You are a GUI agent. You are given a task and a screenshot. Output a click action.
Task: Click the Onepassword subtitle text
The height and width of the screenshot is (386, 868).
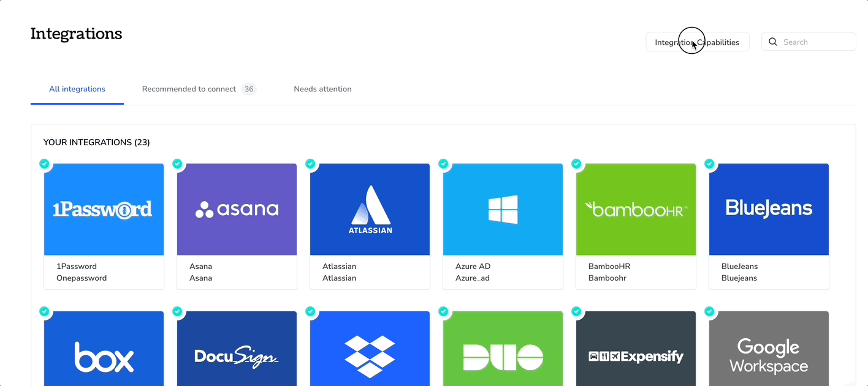[82, 278]
